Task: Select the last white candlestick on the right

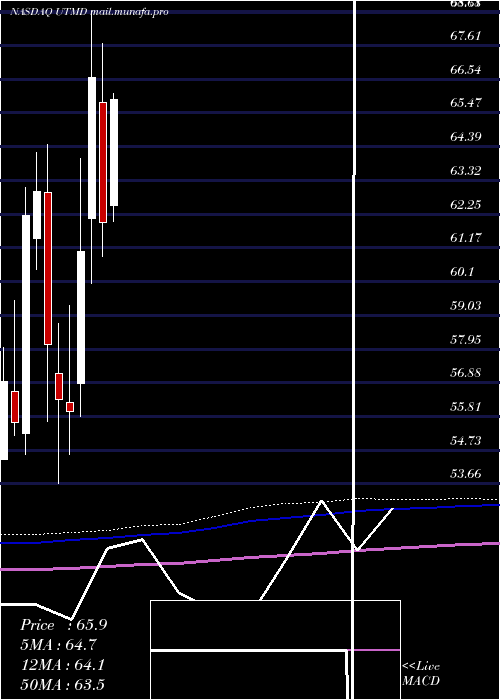Action: click(114, 152)
